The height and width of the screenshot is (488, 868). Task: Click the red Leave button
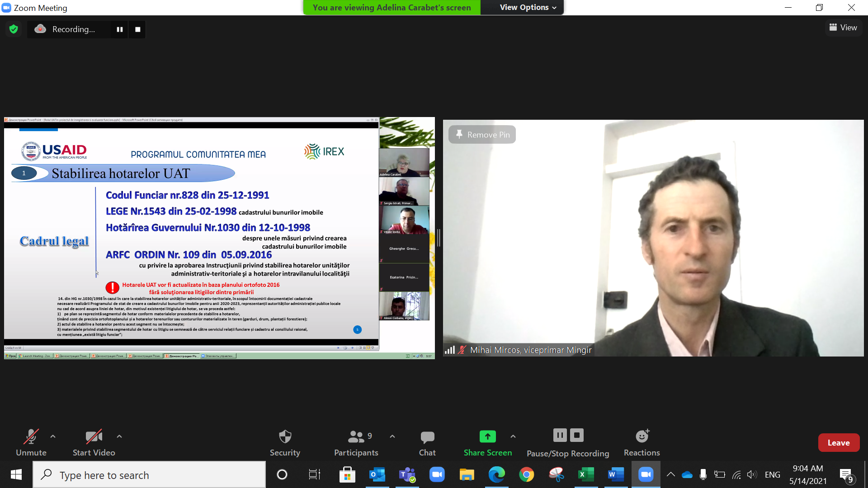[x=838, y=443]
